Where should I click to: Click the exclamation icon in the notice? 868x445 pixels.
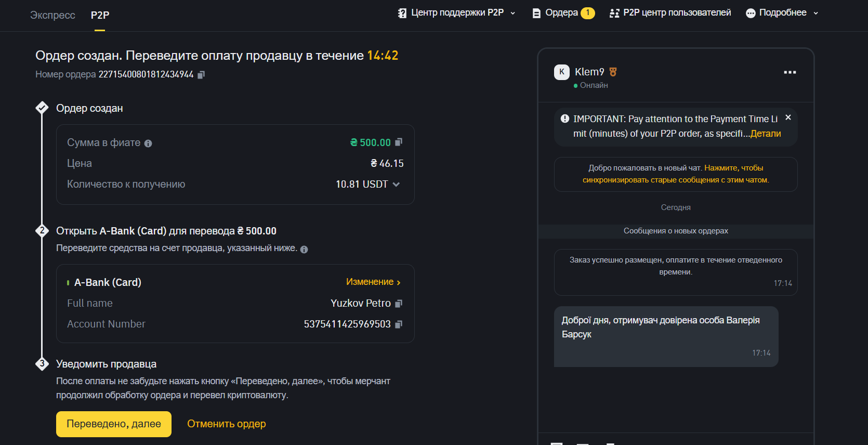pyautogui.click(x=565, y=119)
